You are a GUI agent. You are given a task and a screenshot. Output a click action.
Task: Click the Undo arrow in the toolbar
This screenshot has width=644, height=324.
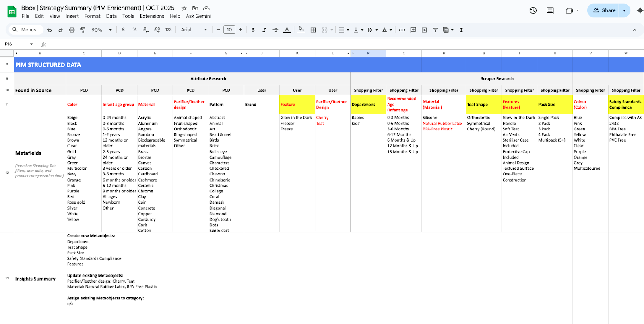pyautogui.click(x=50, y=30)
